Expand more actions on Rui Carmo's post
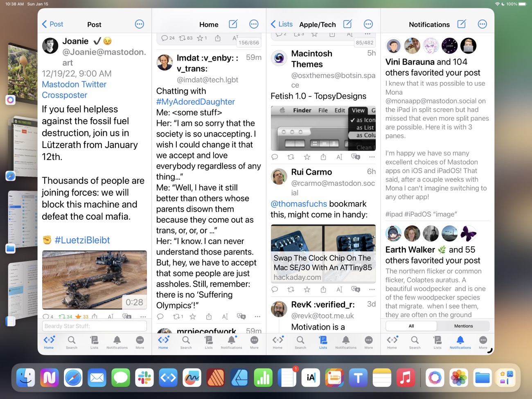Image resolution: width=532 pixels, height=399 pixels. point(372,289)
